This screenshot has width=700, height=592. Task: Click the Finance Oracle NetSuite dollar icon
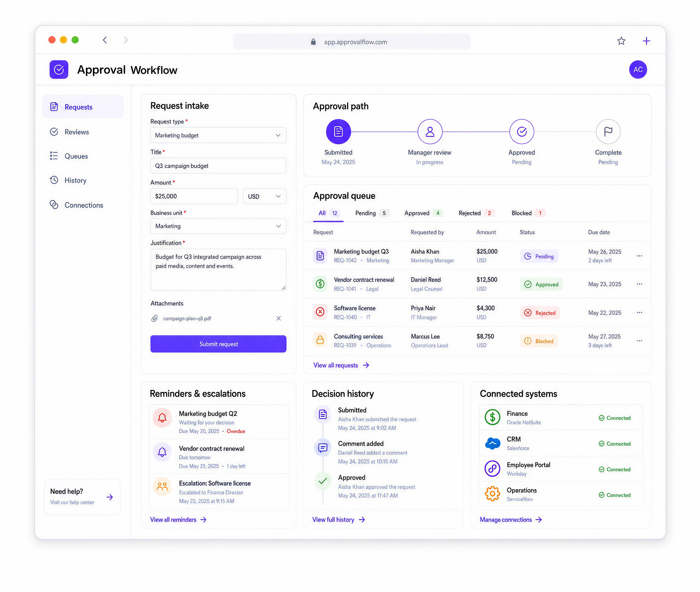pyautogui.click(x=492, y=417)
